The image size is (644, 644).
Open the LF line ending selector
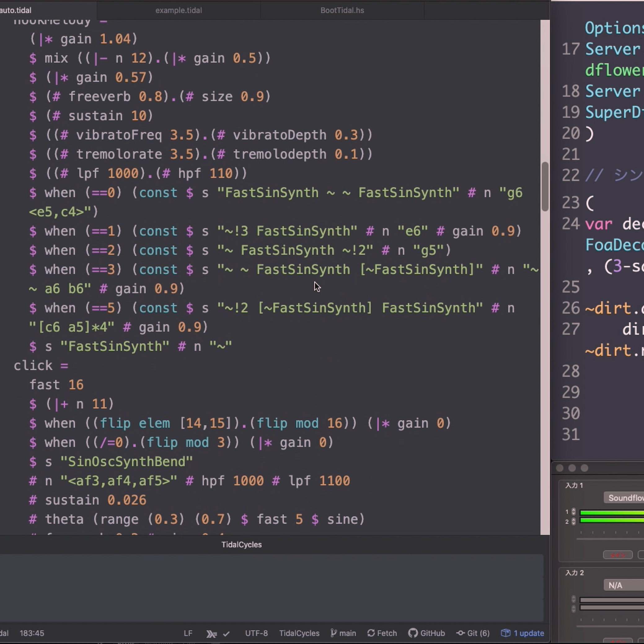(x=188, y=633)
